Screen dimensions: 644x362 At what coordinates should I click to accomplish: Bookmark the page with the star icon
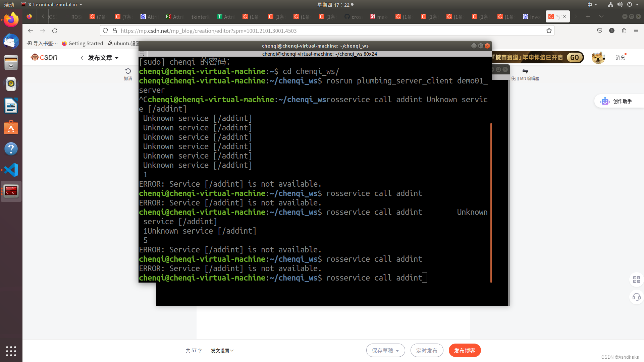[x=549, y=31]
